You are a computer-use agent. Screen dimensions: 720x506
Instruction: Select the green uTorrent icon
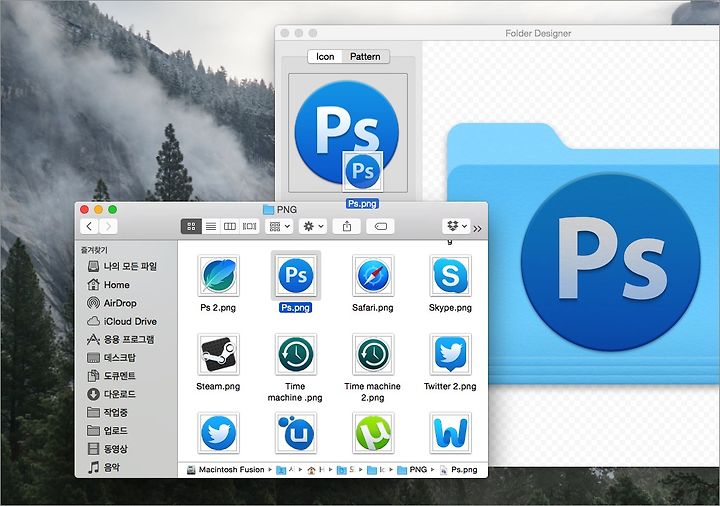[x=373, y=433]
